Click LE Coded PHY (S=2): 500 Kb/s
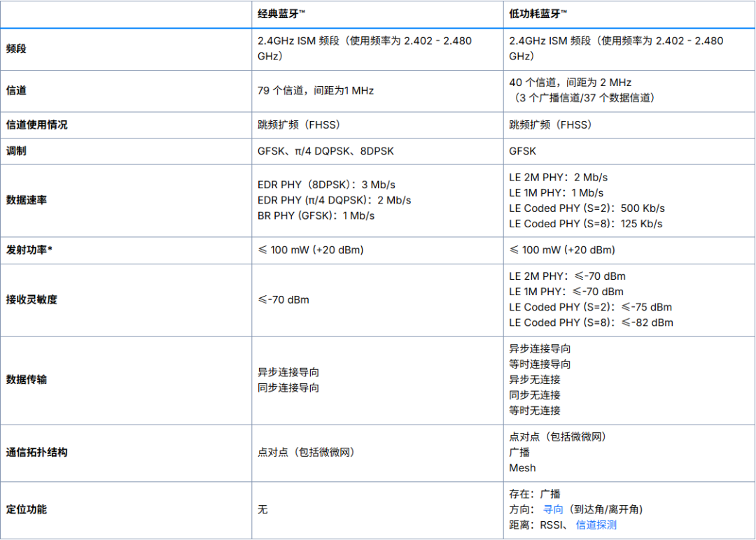The height and width of the screenshot is (540, 756). tap(587, 208)
